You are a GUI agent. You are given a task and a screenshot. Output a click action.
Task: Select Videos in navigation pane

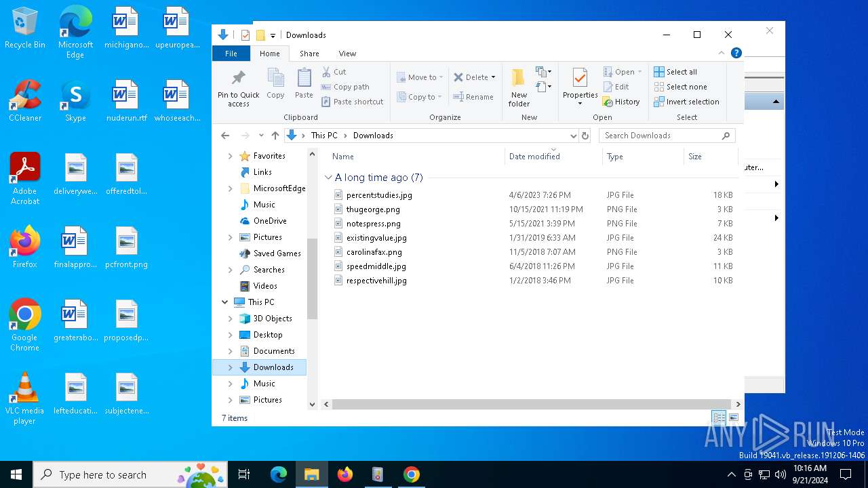point(258,286)
